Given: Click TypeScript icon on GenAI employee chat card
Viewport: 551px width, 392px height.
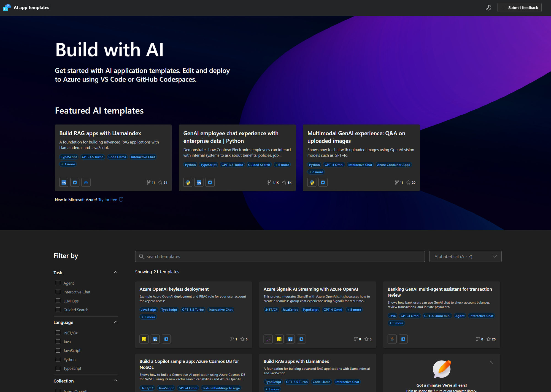Looking at the screenshot, I should tap(199, 182).
